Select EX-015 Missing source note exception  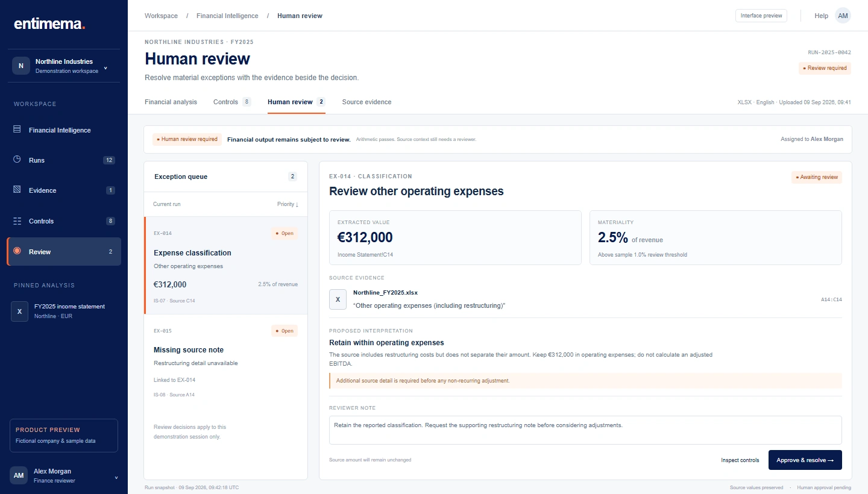coord(226,363)
